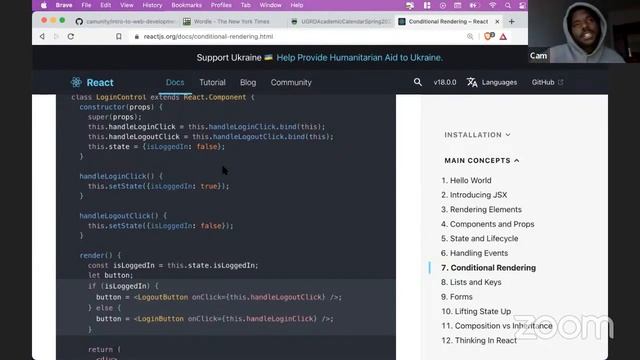Viewport: 640px width, 360px height.
Task: Click the Languages translate icon
Action: tap(472, 82)
